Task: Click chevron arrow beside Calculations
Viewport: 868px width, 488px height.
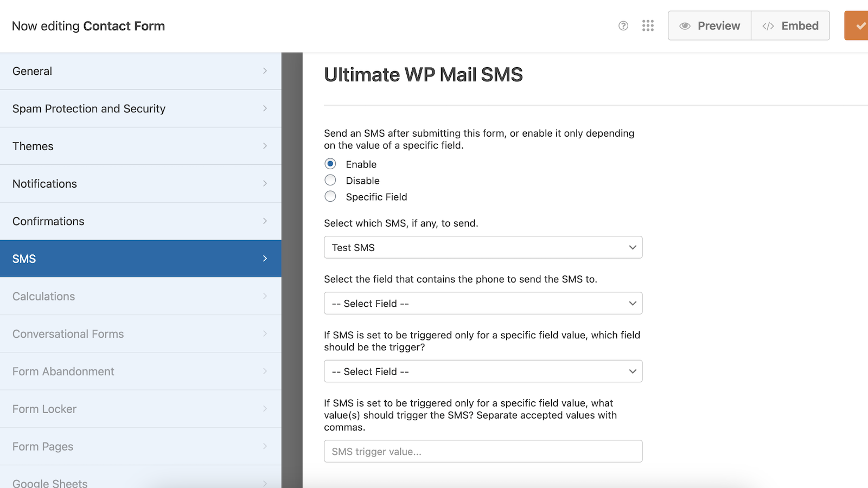Action: pos(265,296)
